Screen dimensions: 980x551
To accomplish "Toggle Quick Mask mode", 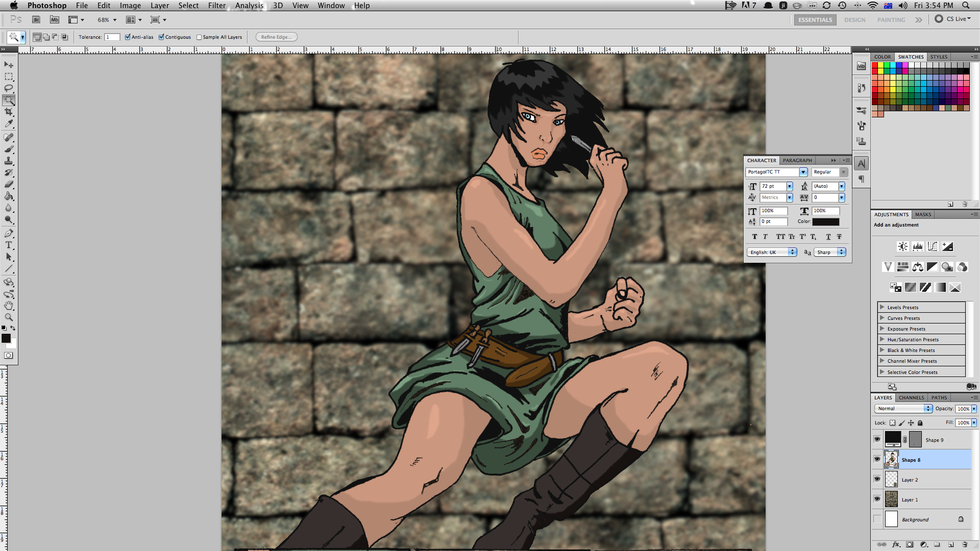I will (9, 356).
